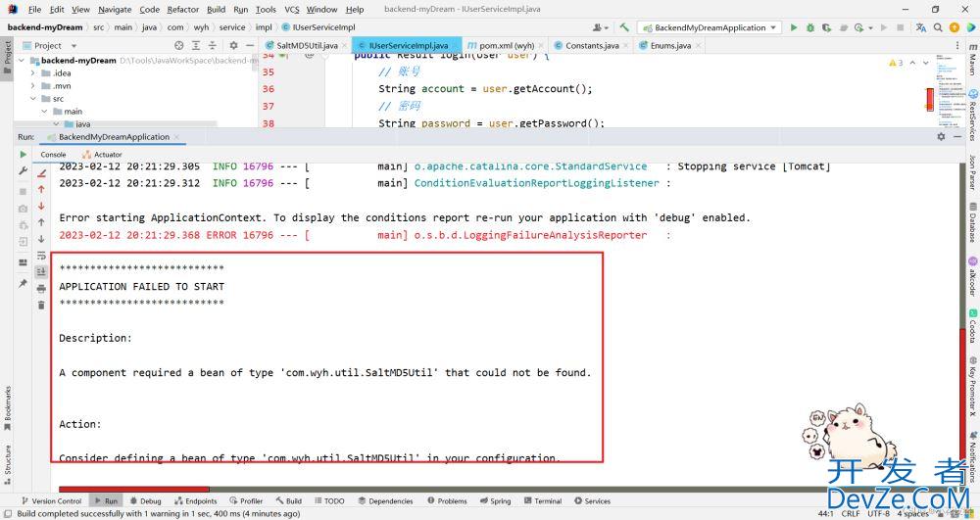
Task: Open the Spring tool window
Action: pos(496,500)
